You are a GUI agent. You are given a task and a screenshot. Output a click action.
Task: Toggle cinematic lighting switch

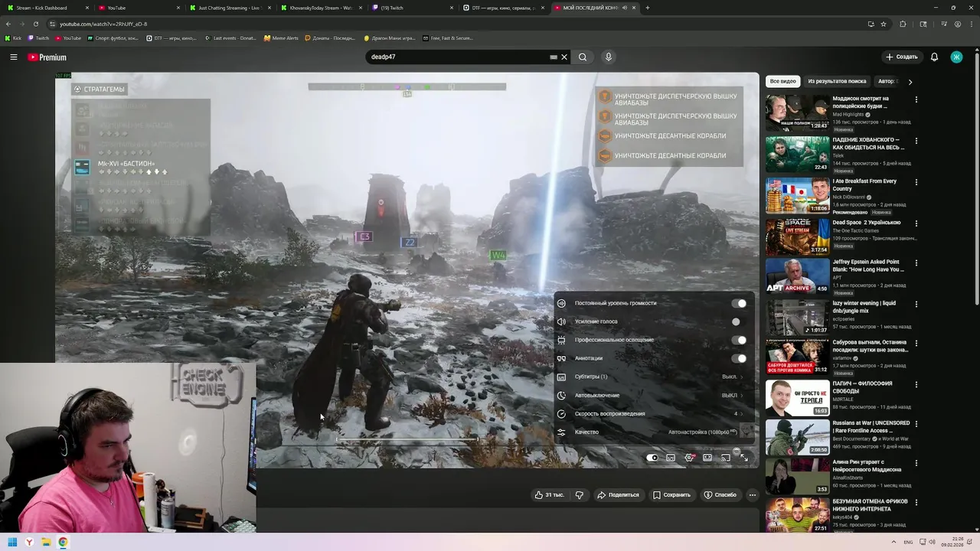(x=739, y=340)
